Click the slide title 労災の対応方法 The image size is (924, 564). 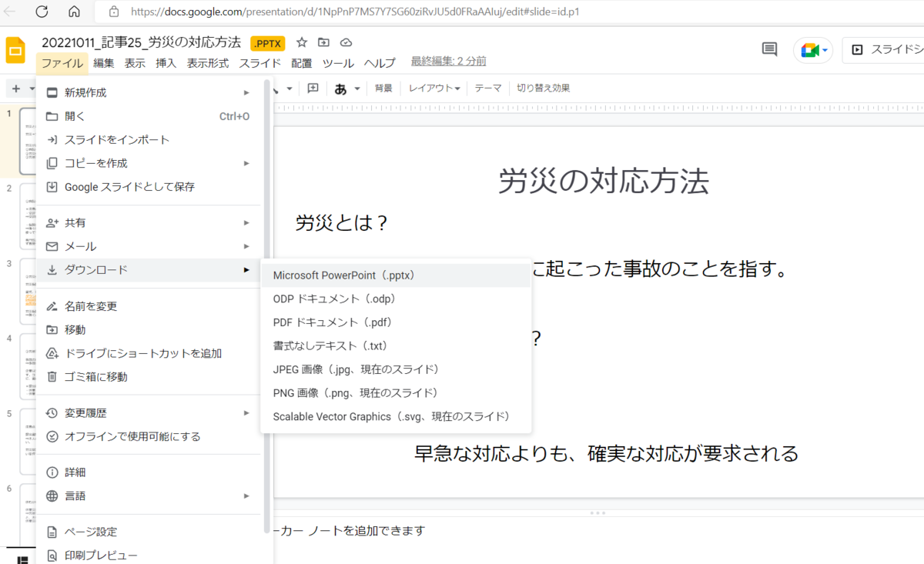[x=604, y=182]
